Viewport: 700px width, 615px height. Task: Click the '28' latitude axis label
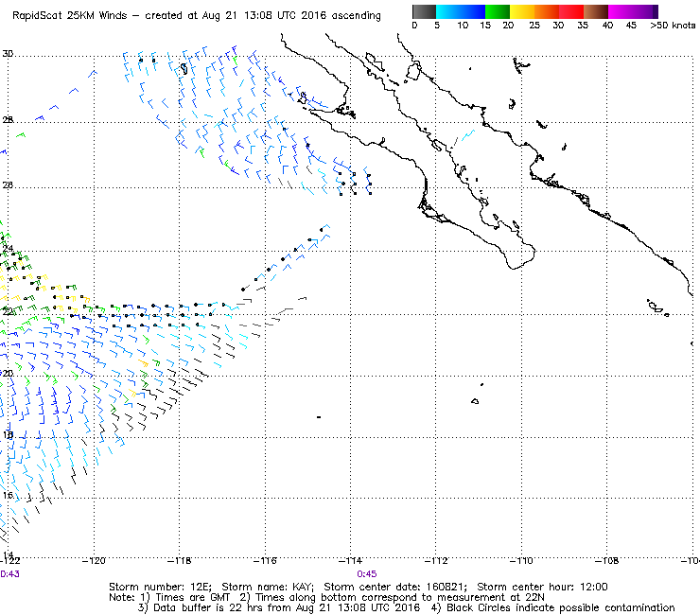coord(8,120)
